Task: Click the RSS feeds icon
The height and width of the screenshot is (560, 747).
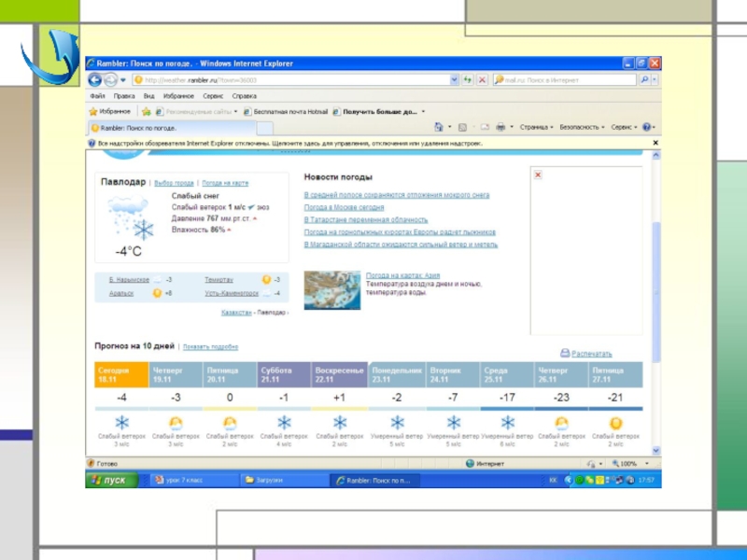Action: [462, 127]
